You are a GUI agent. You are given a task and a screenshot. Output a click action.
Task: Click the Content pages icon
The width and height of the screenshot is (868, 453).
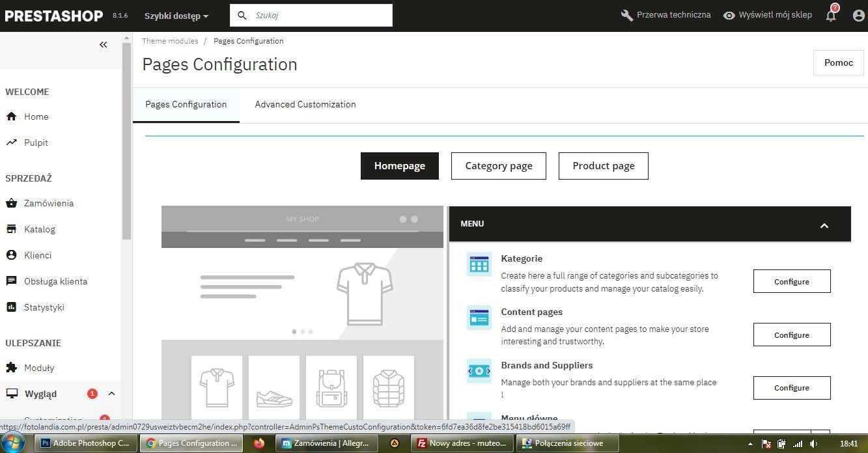[x=479, y=318]
